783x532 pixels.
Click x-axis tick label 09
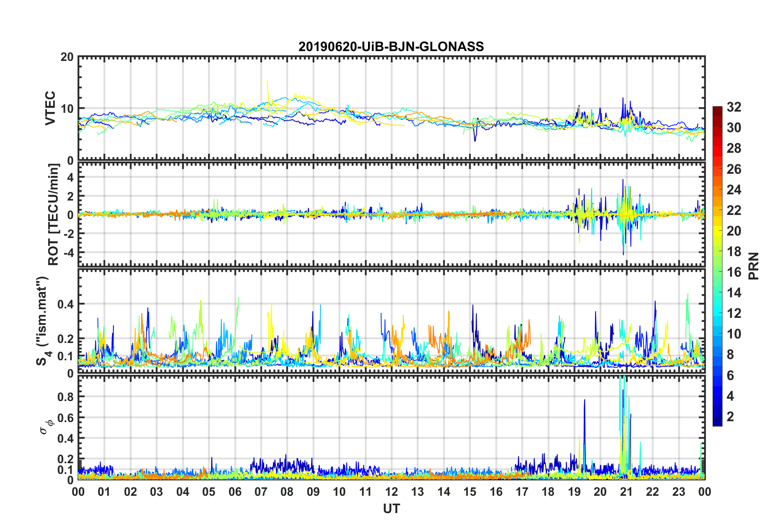(x=313, y=492)
